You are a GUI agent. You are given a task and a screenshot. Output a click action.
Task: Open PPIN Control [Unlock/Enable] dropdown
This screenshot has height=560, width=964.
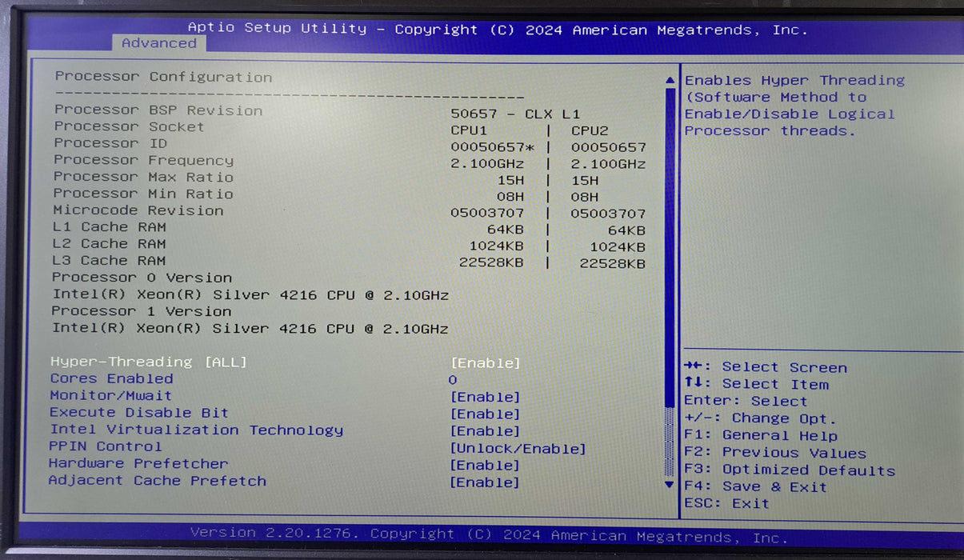coord(518,449)
